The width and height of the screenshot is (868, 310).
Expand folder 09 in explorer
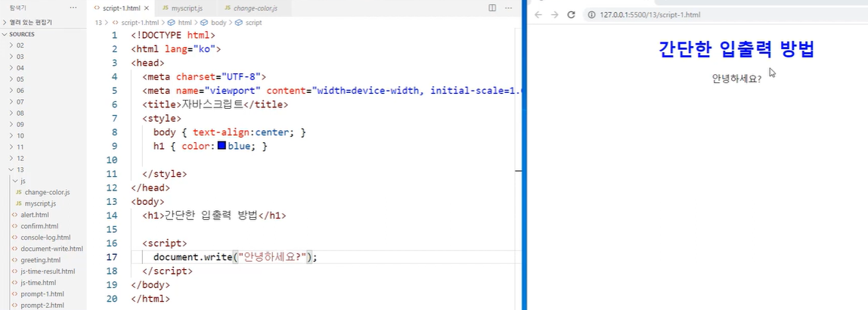click(x=43, y=125)
